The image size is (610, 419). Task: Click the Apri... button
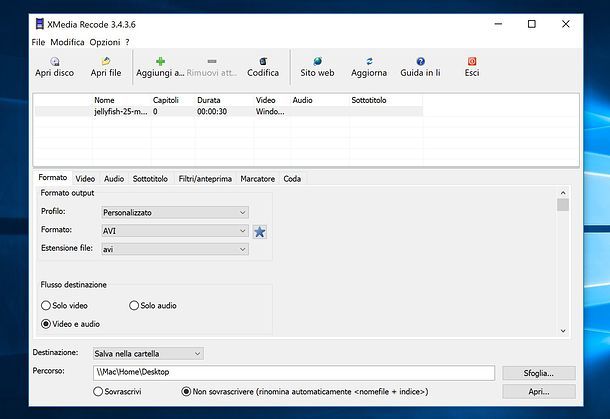coord(539,391)
